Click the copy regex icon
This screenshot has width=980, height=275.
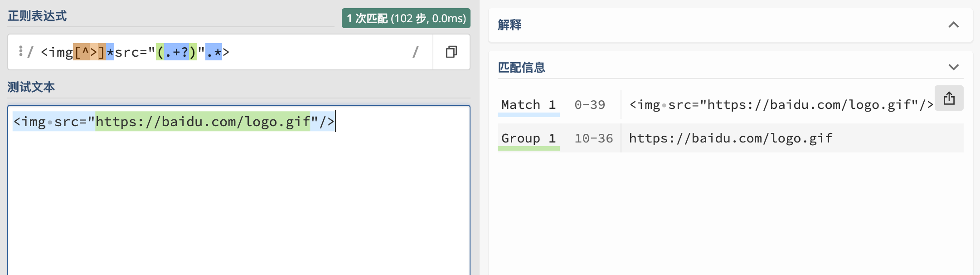coord(451,52)
